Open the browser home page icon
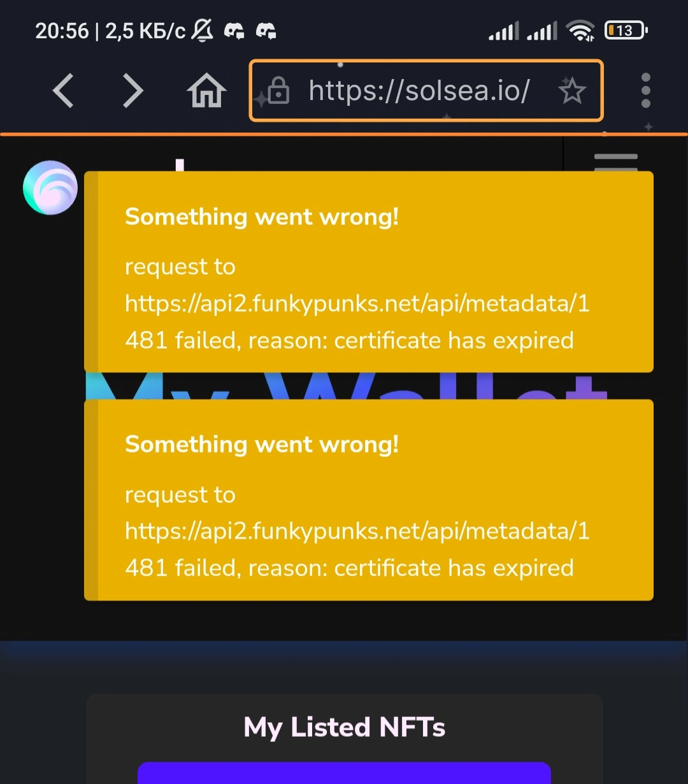Image resolution: width=688 pixels, height=784 pixels. click(206, 91)
